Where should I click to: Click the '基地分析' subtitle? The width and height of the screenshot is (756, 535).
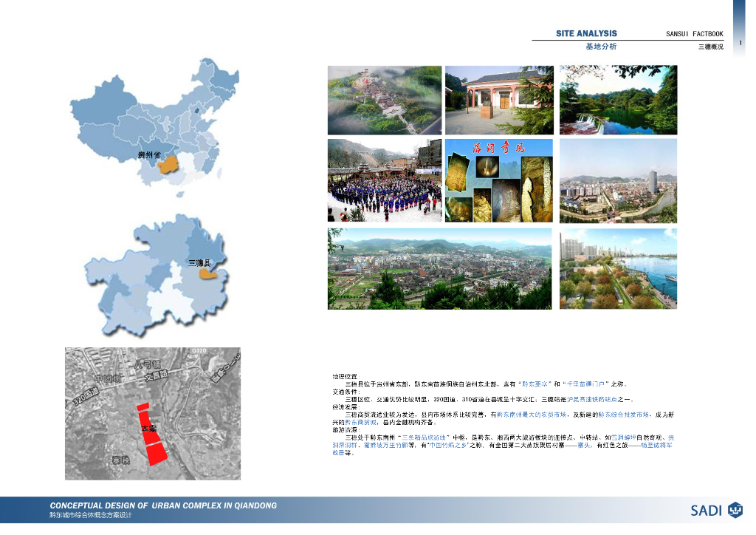click(x=601, y=47)
